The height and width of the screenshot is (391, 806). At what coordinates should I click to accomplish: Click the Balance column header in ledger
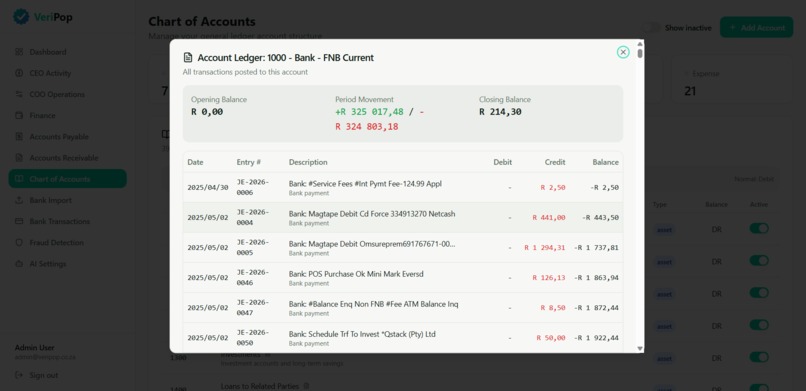tap(606, 162)
